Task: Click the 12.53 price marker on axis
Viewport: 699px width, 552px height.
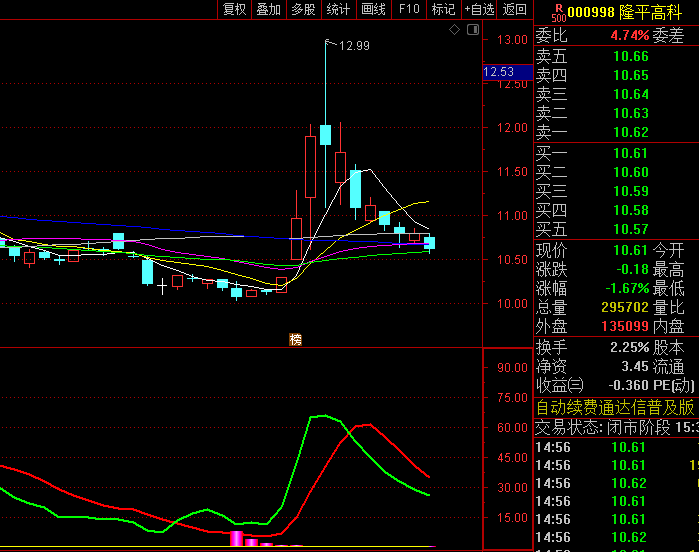Action: coord(498,72)
